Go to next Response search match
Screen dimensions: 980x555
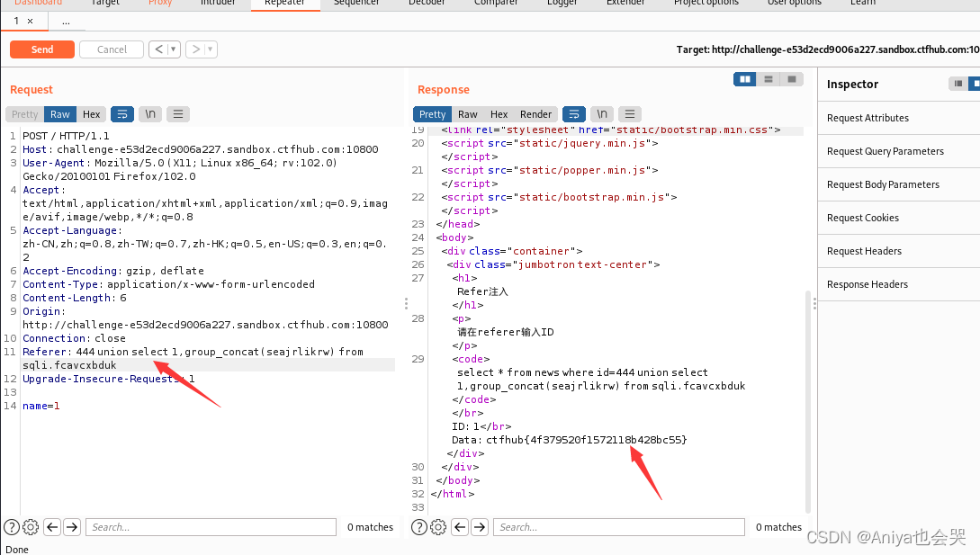[480, 527]
